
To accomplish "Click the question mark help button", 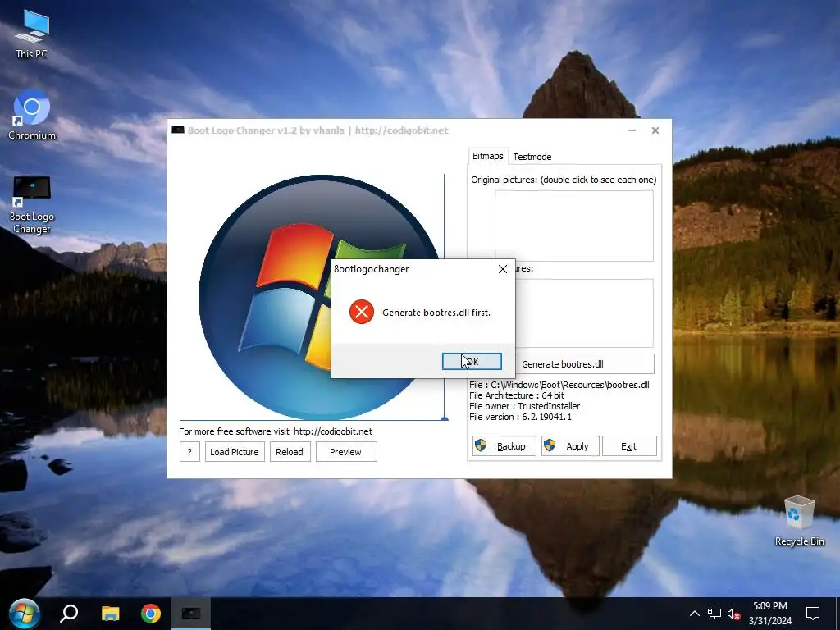I will click(x=189, y=452).
